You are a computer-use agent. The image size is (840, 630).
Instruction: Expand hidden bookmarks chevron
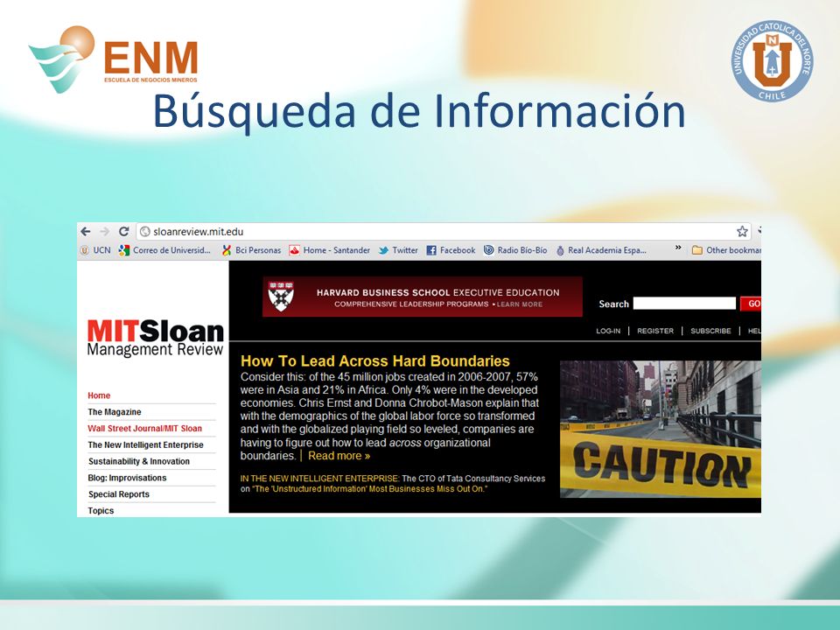click(678, 248)
